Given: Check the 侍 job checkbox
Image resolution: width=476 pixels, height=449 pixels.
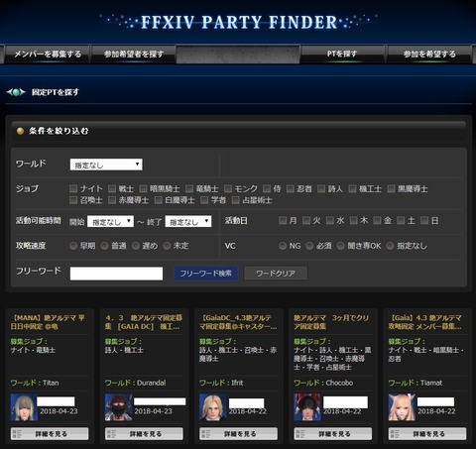Looking at the screenshot, I should (x=267, y=188).
